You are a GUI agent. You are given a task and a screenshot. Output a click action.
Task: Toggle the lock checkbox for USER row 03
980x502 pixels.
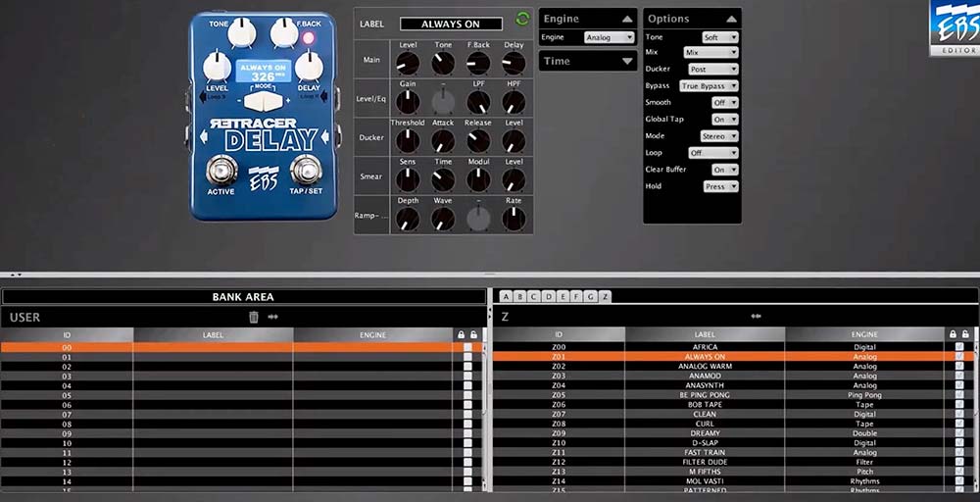467,376
